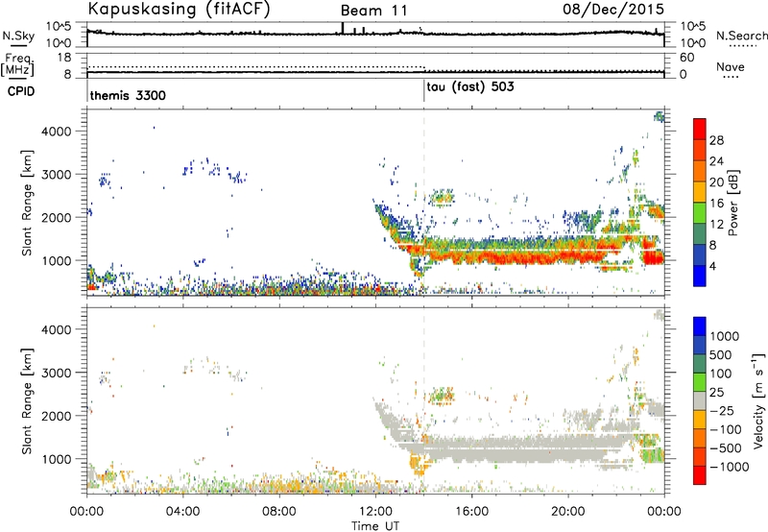Click the "2000" tick of the power panel

[x=57, y=217]
